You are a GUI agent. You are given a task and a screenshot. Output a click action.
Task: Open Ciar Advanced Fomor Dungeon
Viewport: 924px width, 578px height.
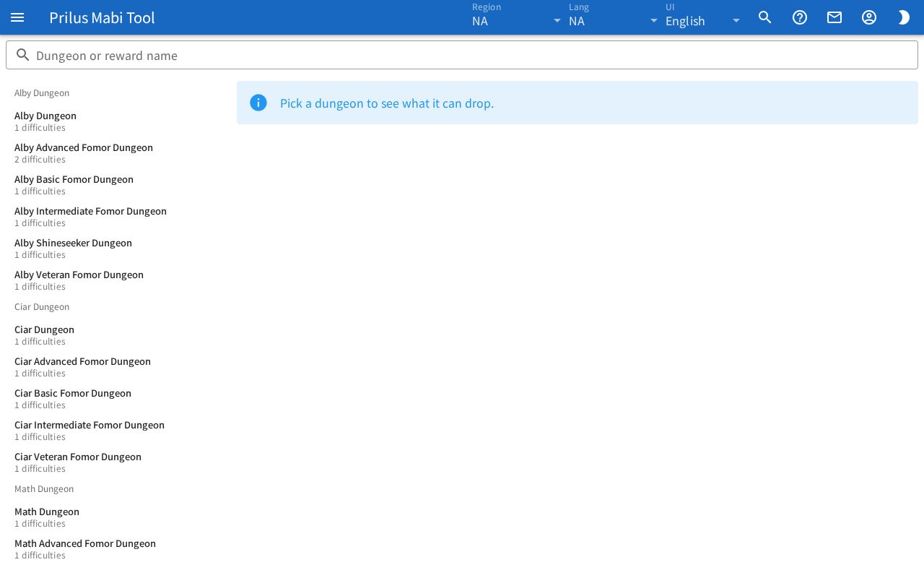coord(115,367)
